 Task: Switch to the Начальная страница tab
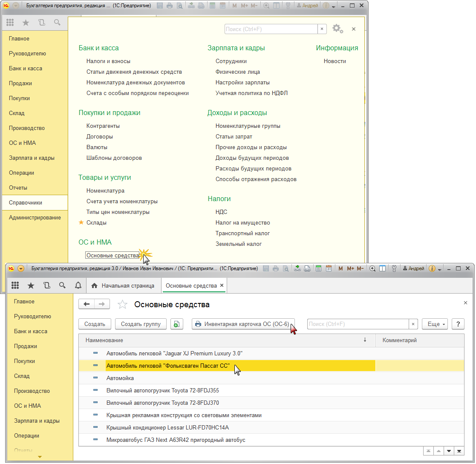coord(123,285)
